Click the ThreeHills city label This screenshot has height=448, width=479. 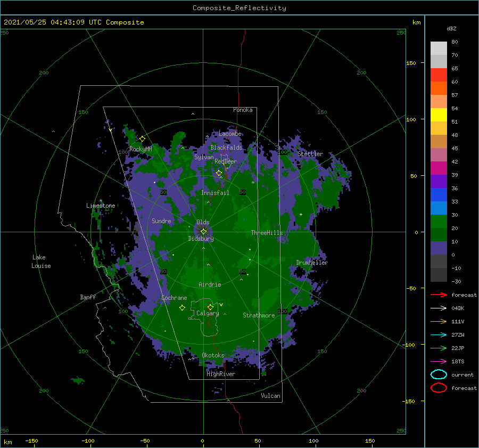pyautogui.click(x=267, y=233)
